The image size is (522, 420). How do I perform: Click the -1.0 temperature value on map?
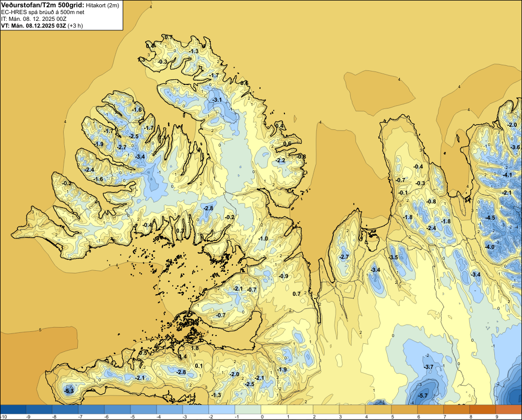(x=263, y=238)
